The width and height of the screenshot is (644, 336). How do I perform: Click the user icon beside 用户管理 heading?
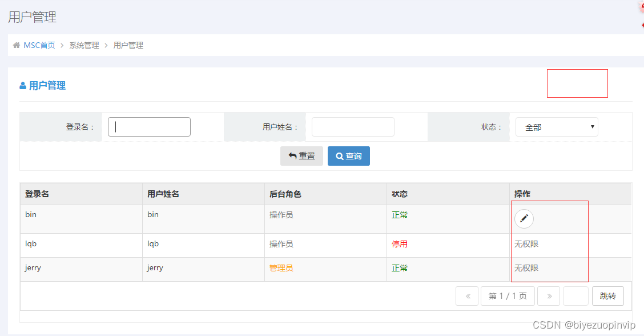click(23, 86)
